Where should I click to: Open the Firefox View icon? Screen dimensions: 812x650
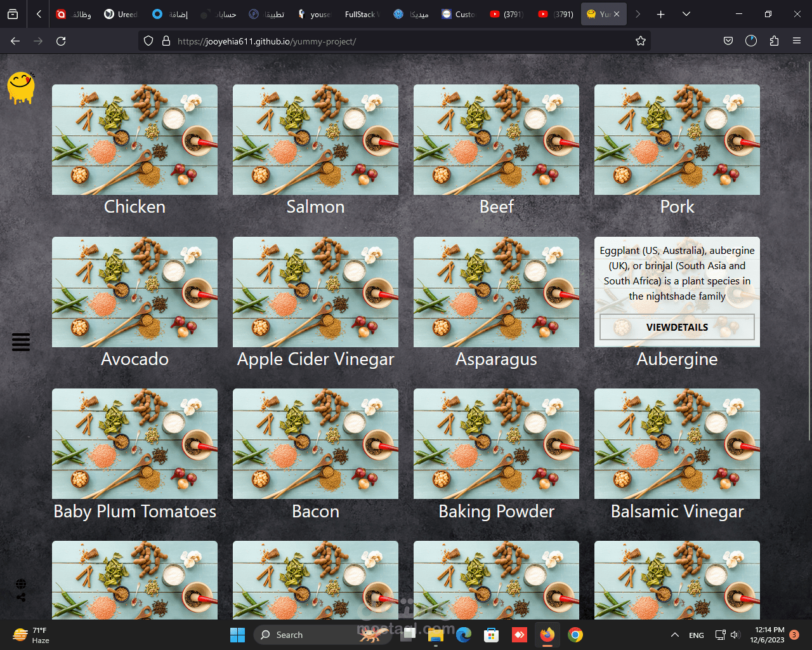point(13,14)
